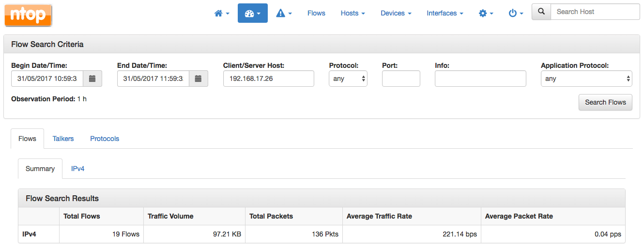644x252 pixels.
Task: Open the settings gear menu
Action: tap(486, 14)
